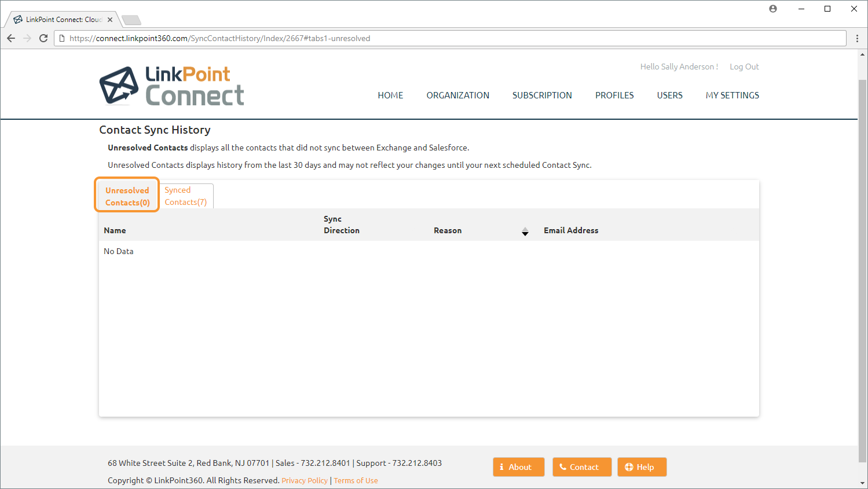Click the No Data table text
Image resolution: width=868 pixels, height=489 pixels.
(119, 251)
